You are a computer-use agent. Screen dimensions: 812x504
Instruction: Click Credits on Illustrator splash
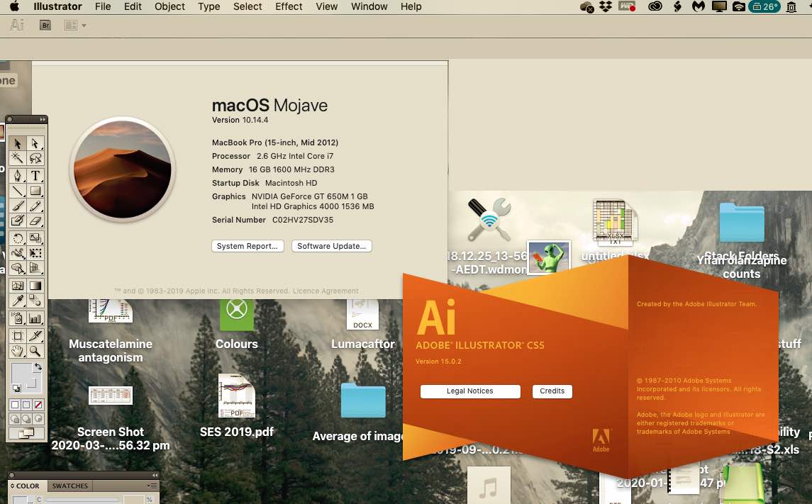point(552,391)
